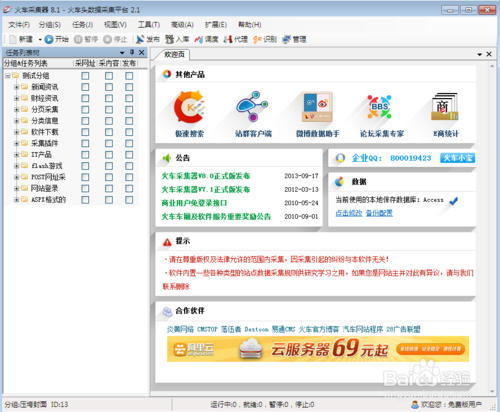Close the 欢迎页 tab with X icon
500x412 pixels.
(x=489, y=54)
